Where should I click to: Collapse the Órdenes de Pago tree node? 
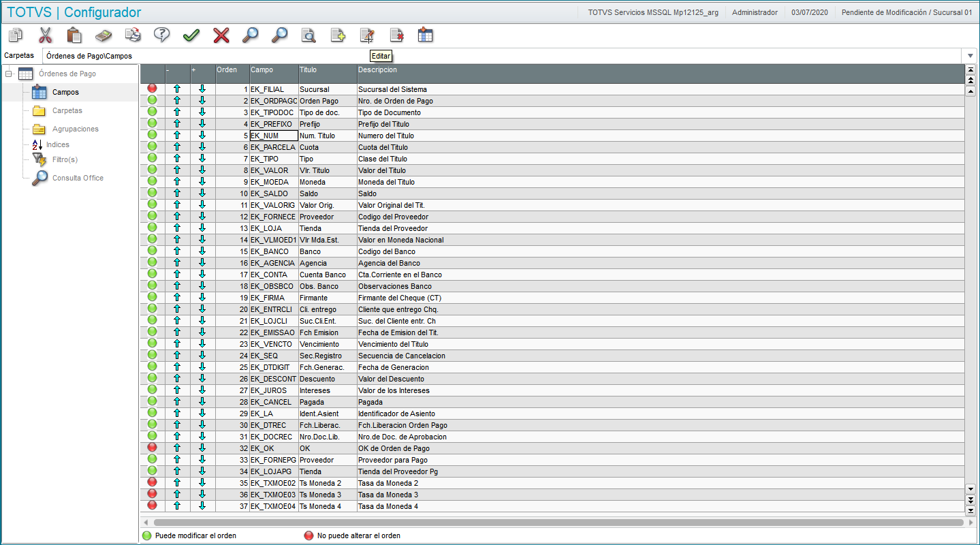click(9, 74)
